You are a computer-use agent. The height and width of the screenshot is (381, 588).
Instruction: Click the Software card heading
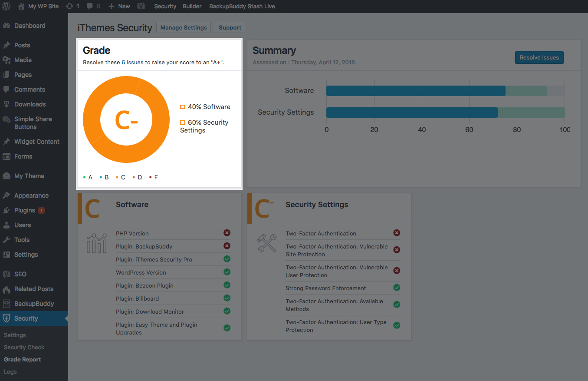pyautogui.click(x=132, y=205)
